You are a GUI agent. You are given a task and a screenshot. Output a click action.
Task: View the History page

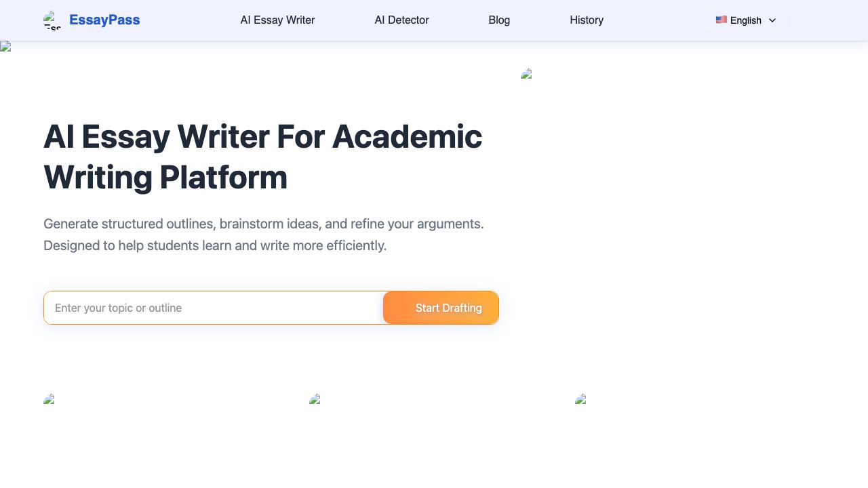[587, 20]
